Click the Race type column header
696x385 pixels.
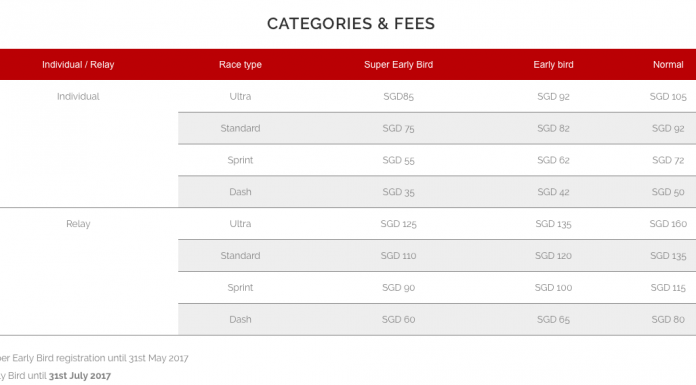click(240, 65)
